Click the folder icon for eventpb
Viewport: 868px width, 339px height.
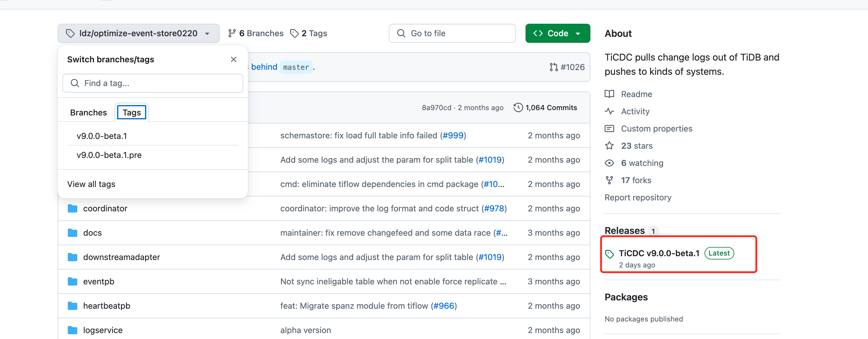tap(73, 281)
